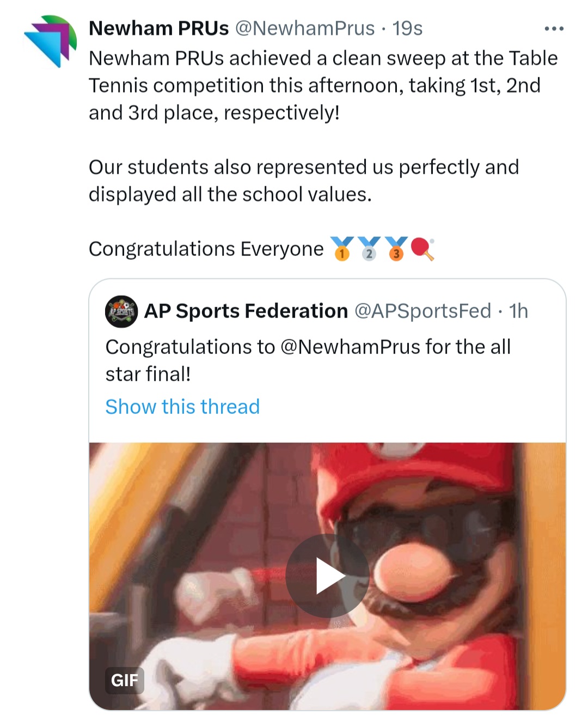
Task: Click the gold first-place medal emoji
Action: click(342, 249)
